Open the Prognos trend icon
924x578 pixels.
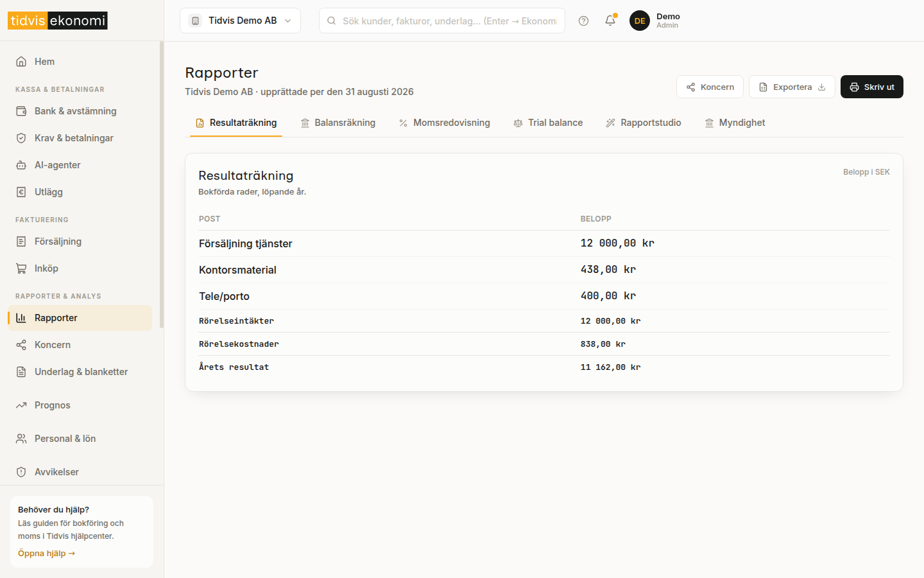[21, 405]
